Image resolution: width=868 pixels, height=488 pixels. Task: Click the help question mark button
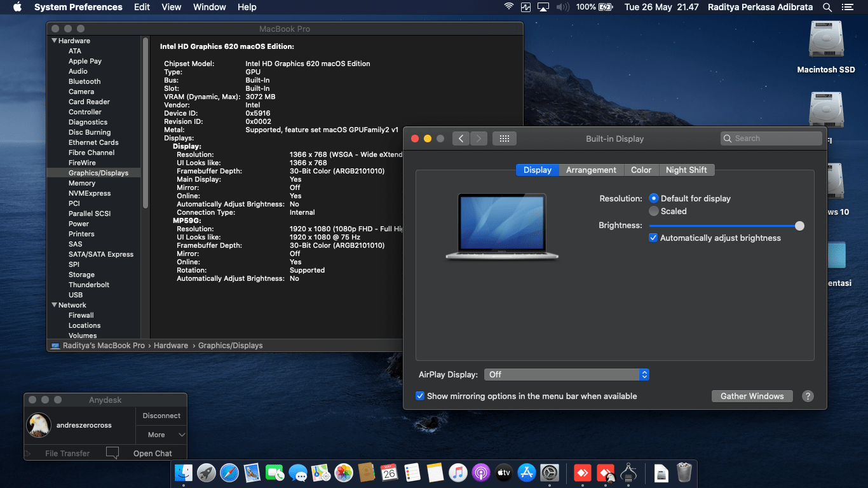tap(808, 396)
